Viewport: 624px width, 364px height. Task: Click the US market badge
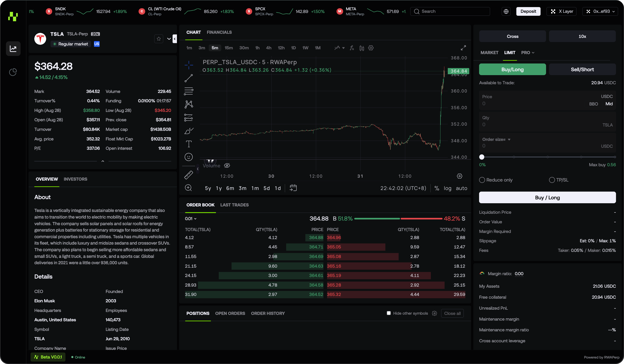[x=97, y=44]
